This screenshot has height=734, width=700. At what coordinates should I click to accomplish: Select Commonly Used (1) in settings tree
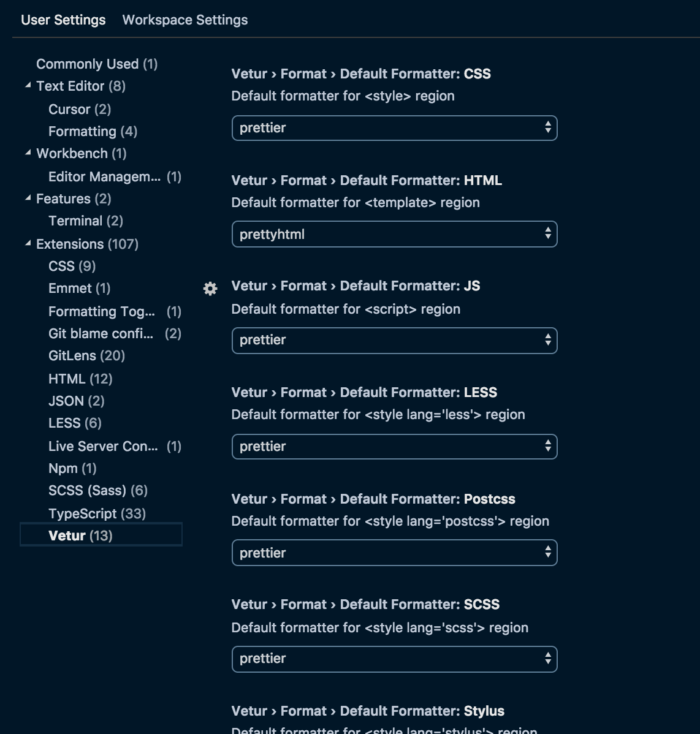[97, 64]
